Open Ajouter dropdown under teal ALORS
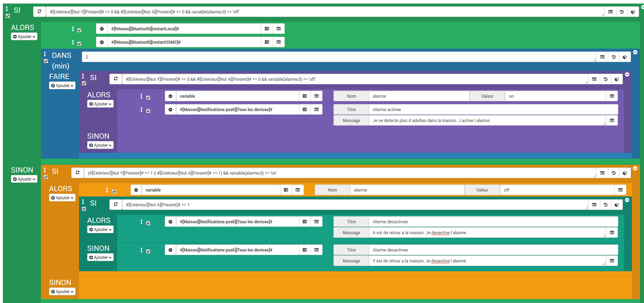This screenshot has height=303, width=644. pos(100,230)
